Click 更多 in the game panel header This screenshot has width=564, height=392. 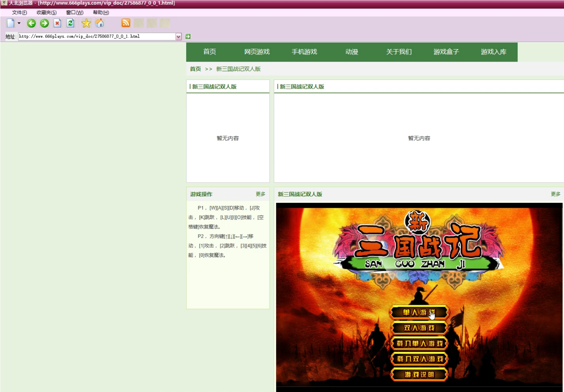[x=556, y=194]
